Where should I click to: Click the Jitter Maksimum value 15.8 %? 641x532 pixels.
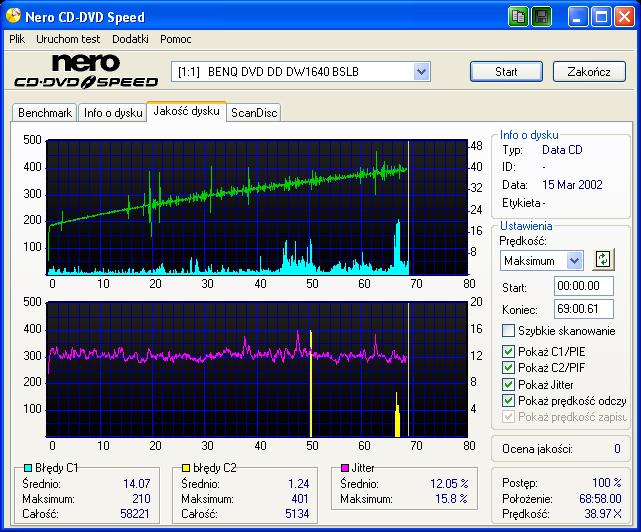click(452, 499)
